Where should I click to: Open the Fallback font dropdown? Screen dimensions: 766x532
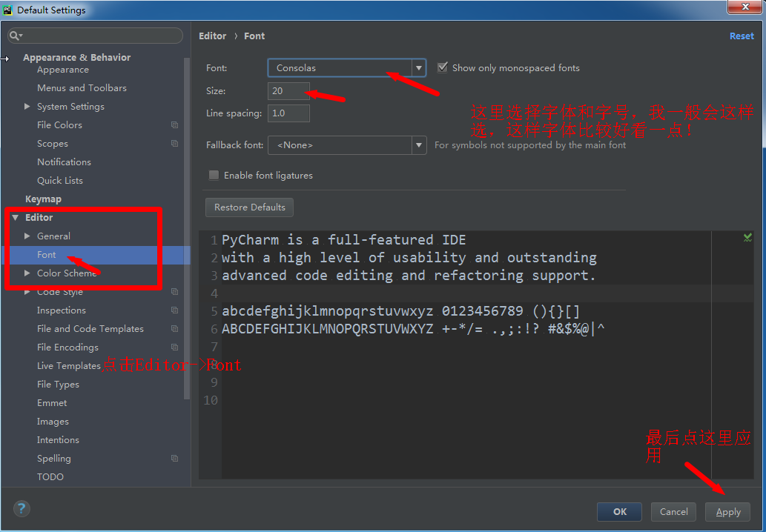(420, 145)
